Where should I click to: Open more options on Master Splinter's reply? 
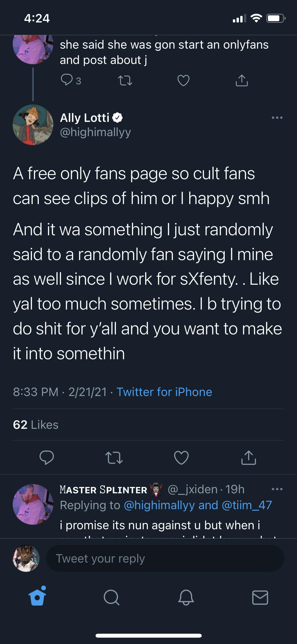tap(277, 489)
